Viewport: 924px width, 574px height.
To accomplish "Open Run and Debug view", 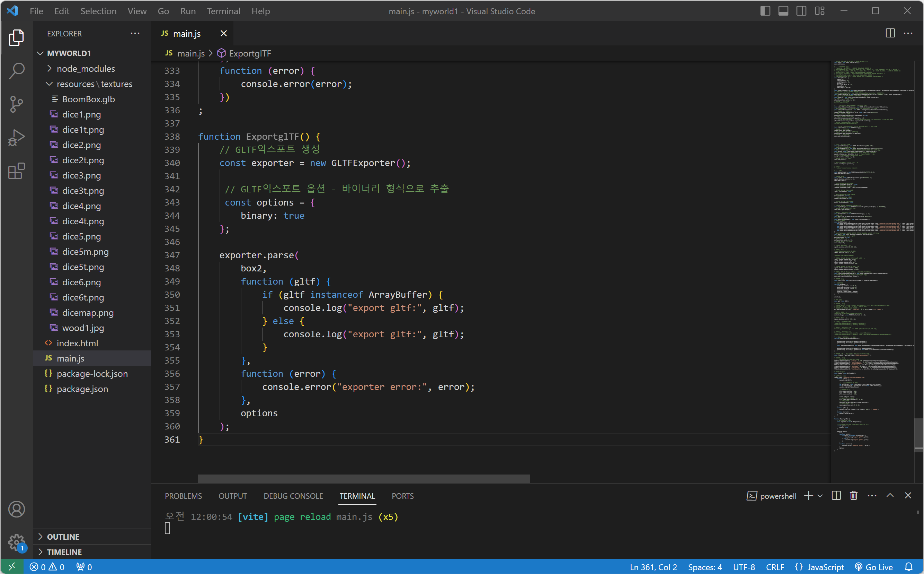I will point(17,137).
